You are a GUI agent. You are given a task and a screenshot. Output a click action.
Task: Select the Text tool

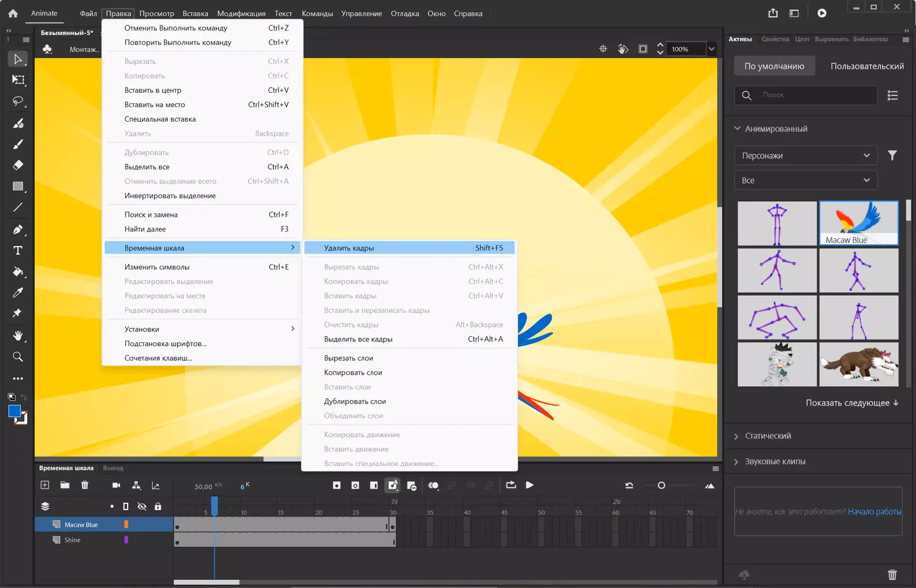[18, 251]
